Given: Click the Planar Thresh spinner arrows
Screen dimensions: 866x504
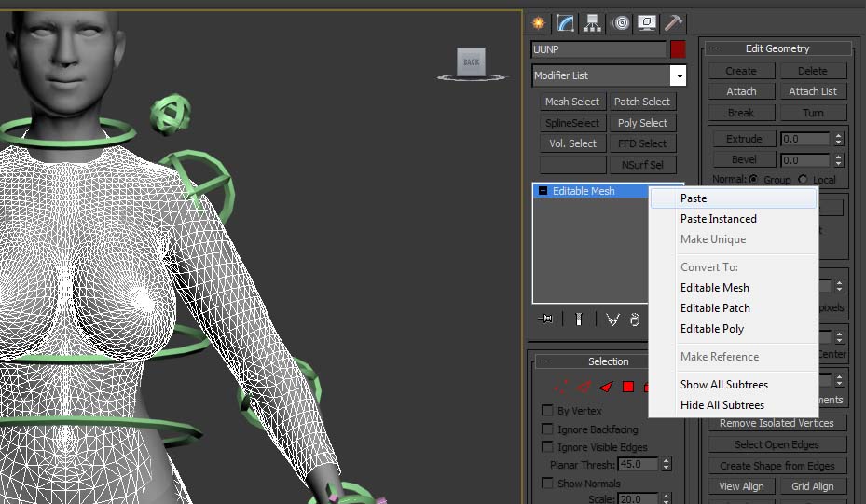Looking at the screenshot, I should [667, 464].
